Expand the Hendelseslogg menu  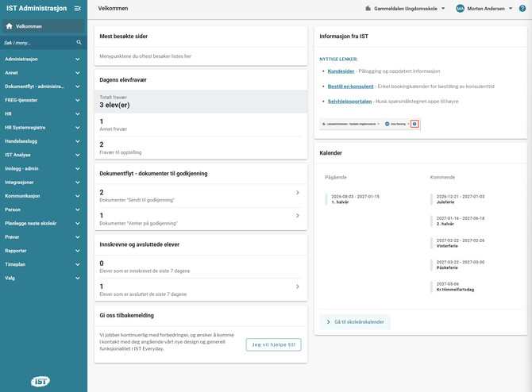pos(43,141)
